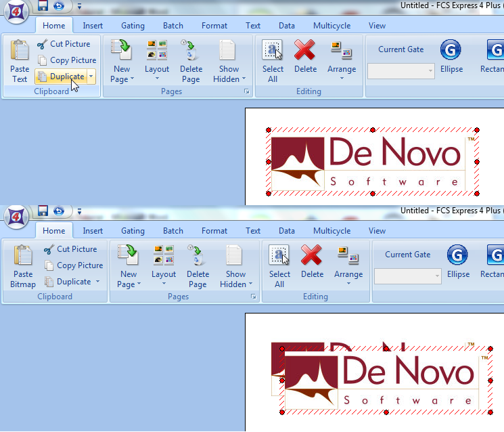Viewport: 504px width, 432px height.
Task: Select Rectangle gate tool in lower ribbon
Action: (x=492, y=261)
